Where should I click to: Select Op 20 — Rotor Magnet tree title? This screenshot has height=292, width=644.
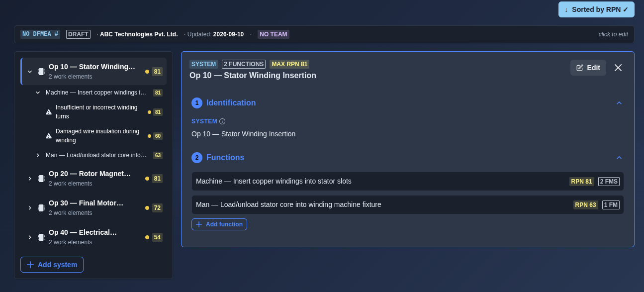pyautogui.click(x=90, y=174)
